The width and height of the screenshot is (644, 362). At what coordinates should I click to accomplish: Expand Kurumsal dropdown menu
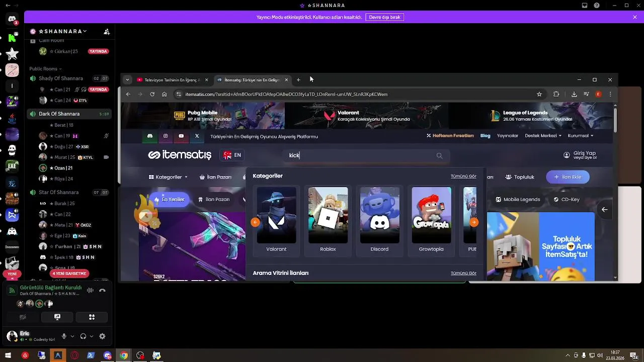point(580,136)
